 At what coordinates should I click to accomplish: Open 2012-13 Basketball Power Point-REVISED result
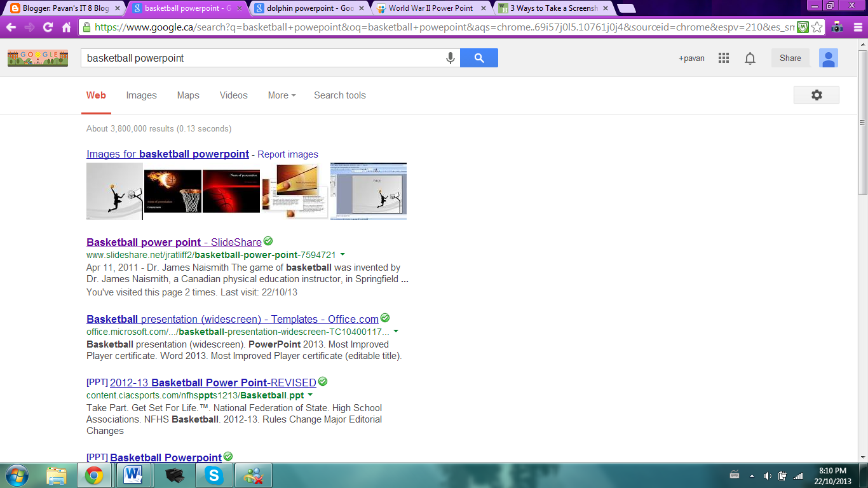(213, 383)
